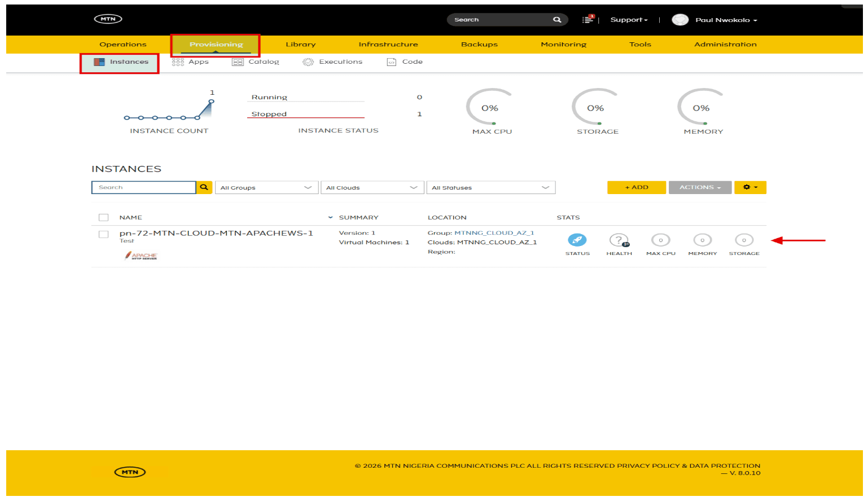Screen dimensions: 868x501
Task: Open the Tools menu
Action: coord(640,45)
